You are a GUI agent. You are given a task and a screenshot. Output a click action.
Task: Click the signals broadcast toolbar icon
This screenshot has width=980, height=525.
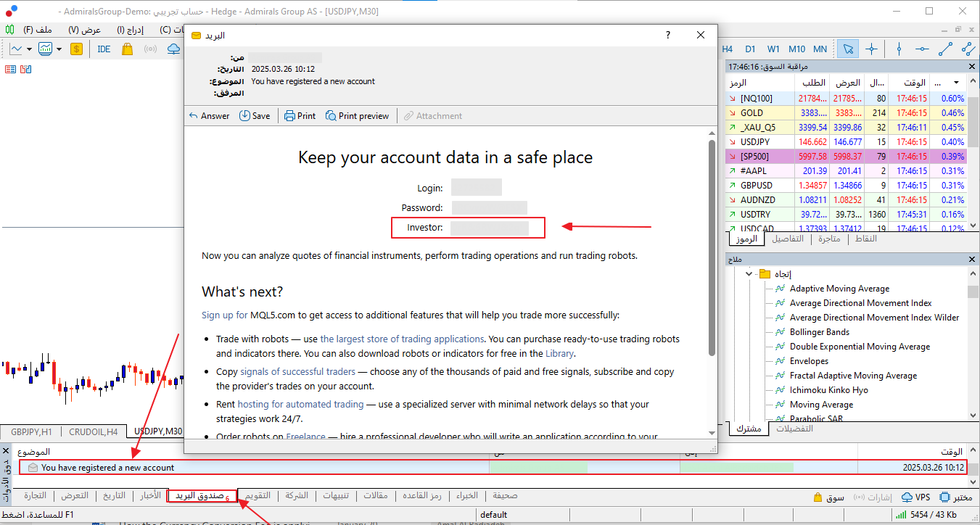pyautogui.click(x=150, y=49)
